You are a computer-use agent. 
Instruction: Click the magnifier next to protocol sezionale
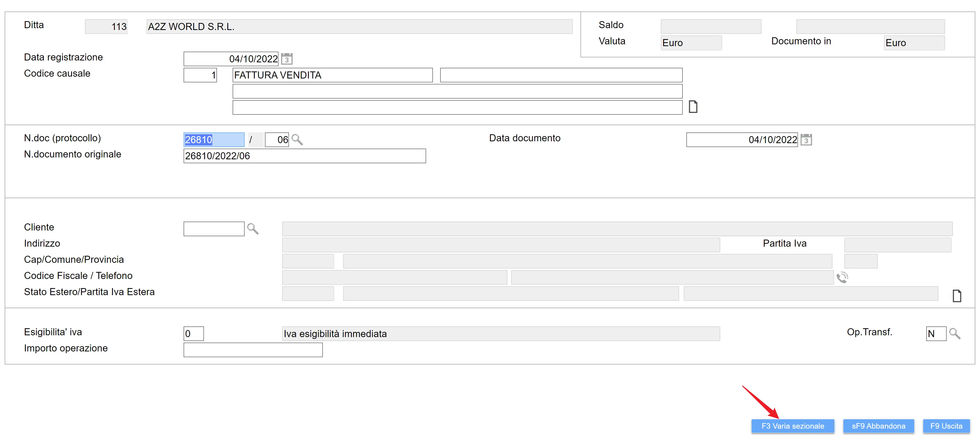(297, 139)
